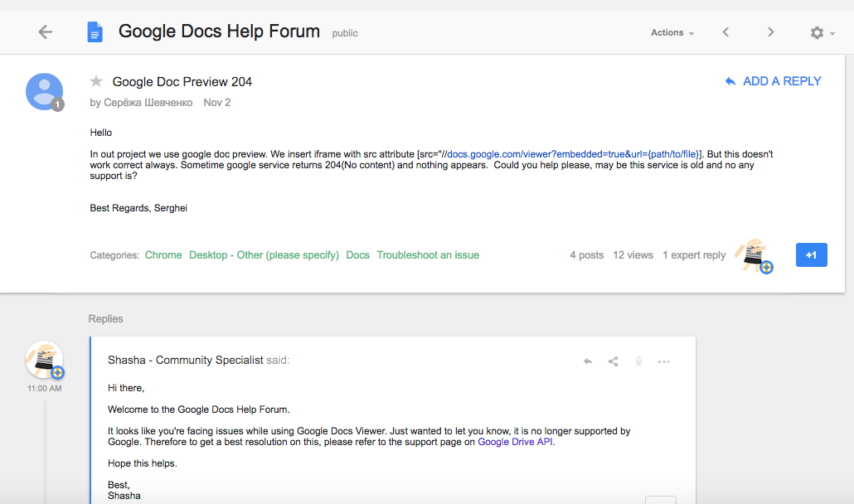
Task: Click the reply arrow on Shasha's post
Action: (x=588, y=361)
